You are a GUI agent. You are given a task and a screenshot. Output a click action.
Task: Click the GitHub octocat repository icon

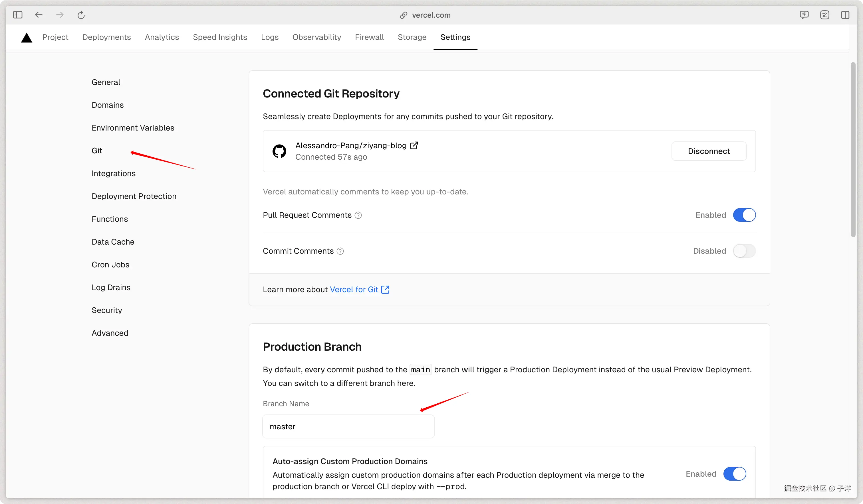click(x=279, y=151)
